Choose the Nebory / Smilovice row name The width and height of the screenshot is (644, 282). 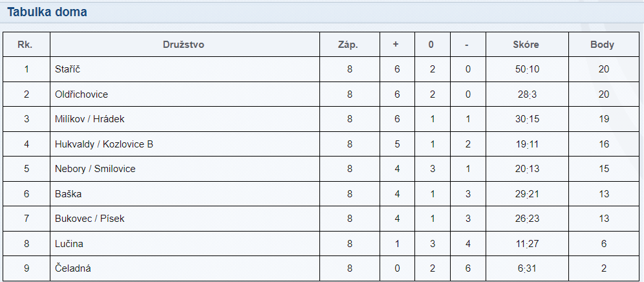(x=95, y=169)
